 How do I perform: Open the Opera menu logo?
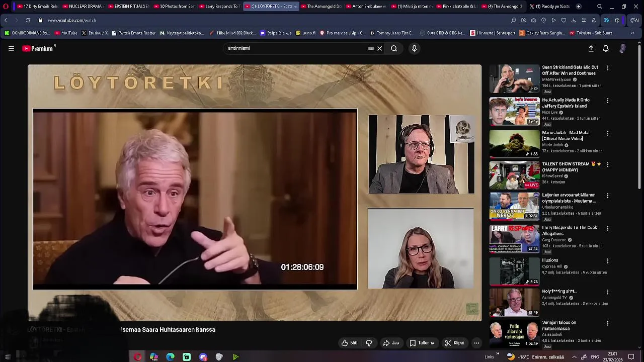6,7
